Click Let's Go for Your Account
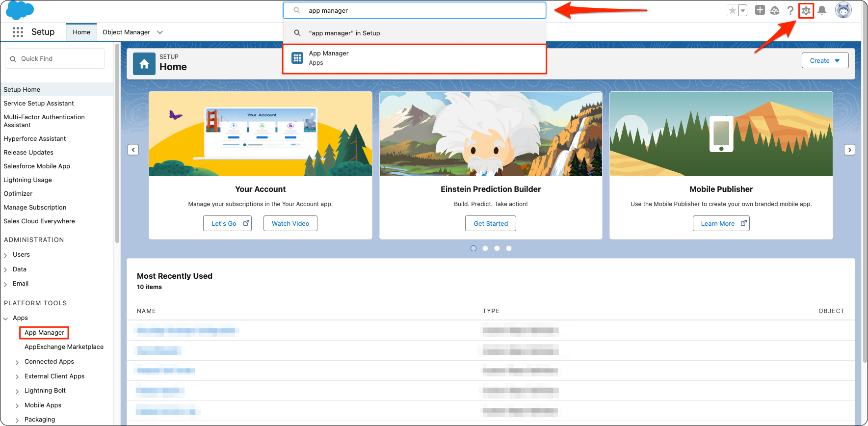 (228, 223)
